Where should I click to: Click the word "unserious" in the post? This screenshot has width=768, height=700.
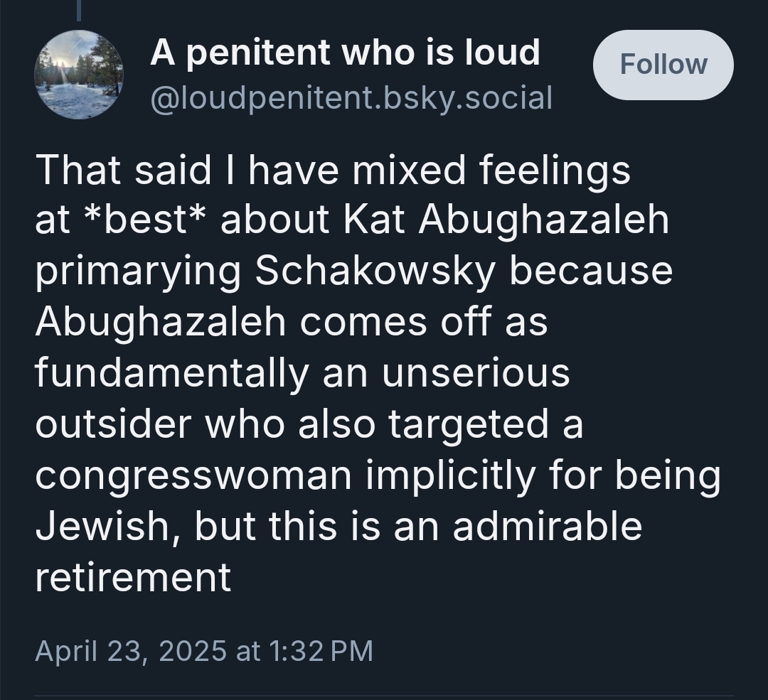coord(476,373)
